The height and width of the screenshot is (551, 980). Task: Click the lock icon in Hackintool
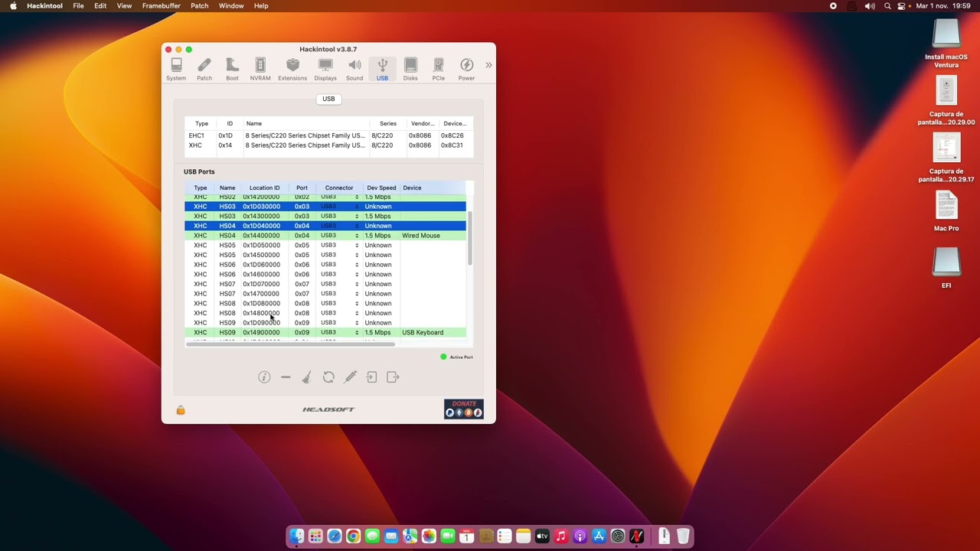point(181,410)
